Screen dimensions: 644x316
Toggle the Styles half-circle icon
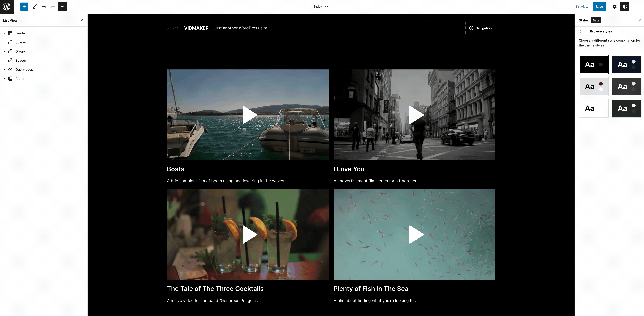625,7
